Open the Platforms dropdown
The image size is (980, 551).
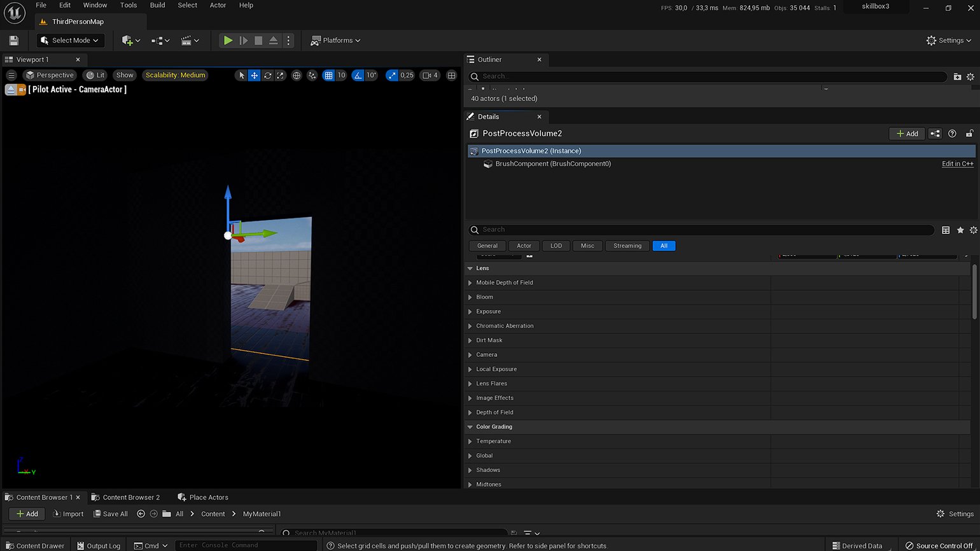[335, 40]
